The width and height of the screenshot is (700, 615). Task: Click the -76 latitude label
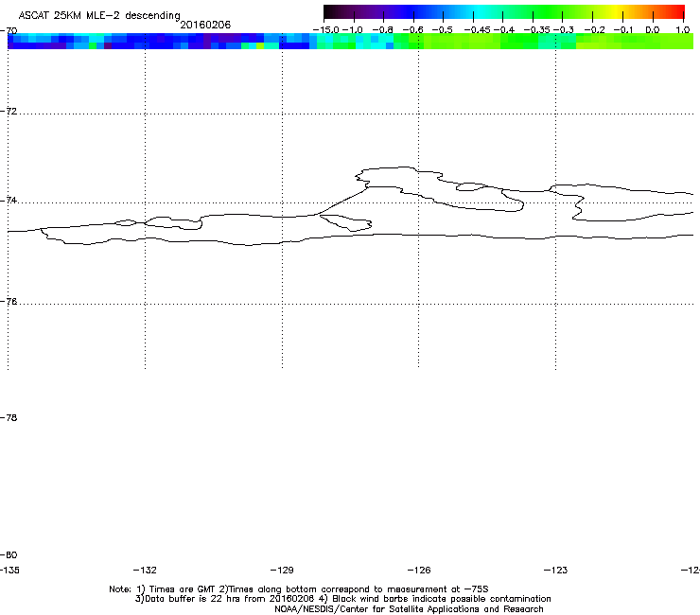pos(9,302)
